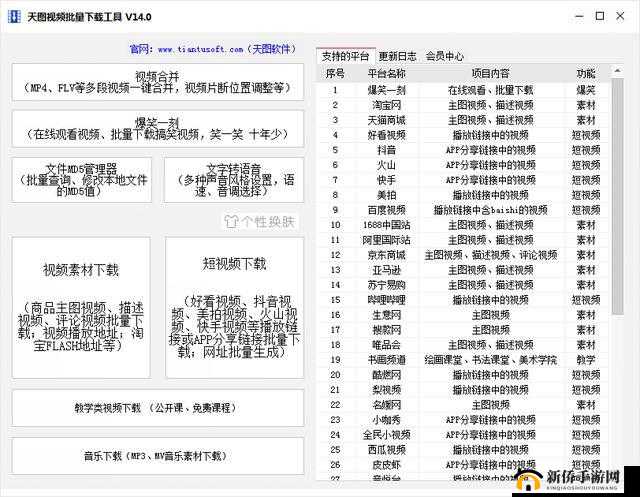Minimize the 天图视频批量下载工具 window
640x497 pixels.
[579, 16]
